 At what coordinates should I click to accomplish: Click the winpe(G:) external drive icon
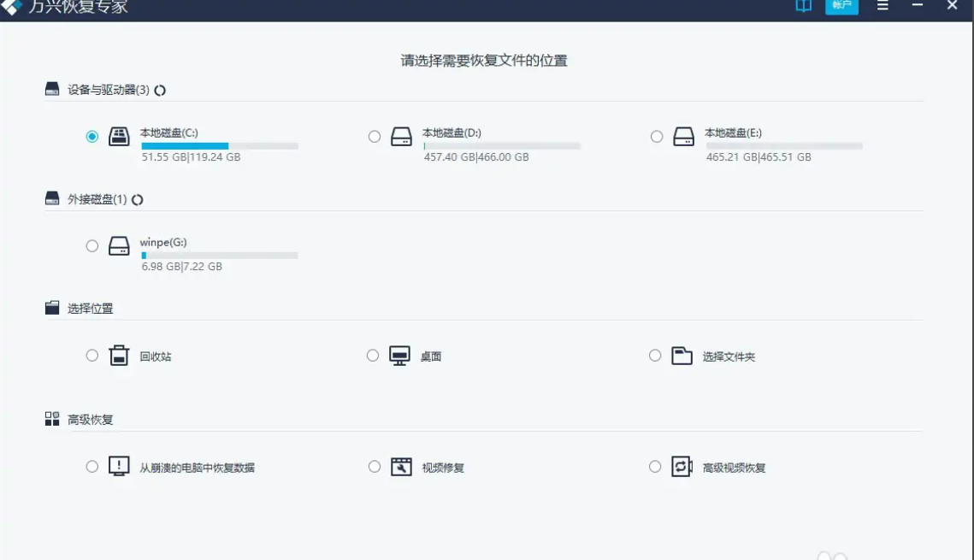click(x=120, y=246)
